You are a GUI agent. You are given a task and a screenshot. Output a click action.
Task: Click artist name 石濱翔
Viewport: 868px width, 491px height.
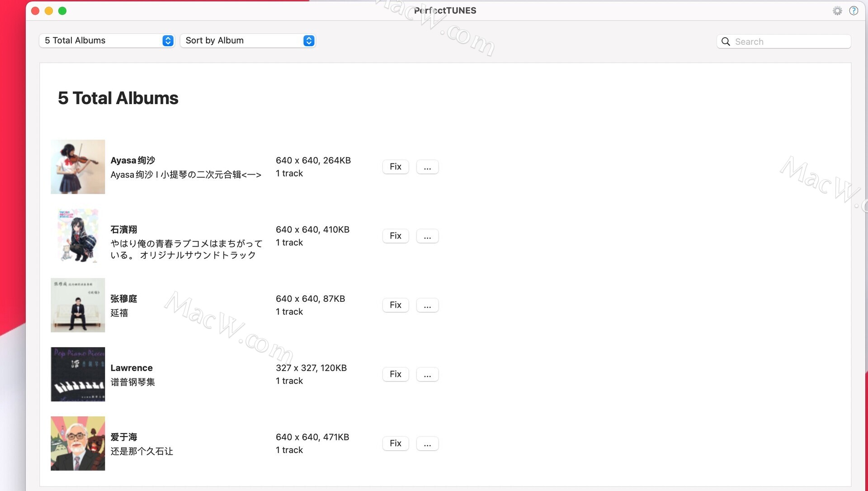[124, 229]
